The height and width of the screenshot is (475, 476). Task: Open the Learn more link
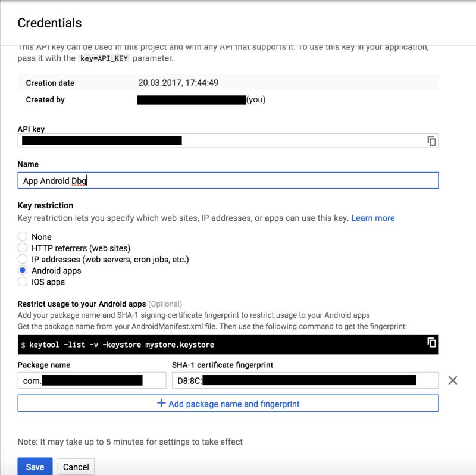[372, 218]
